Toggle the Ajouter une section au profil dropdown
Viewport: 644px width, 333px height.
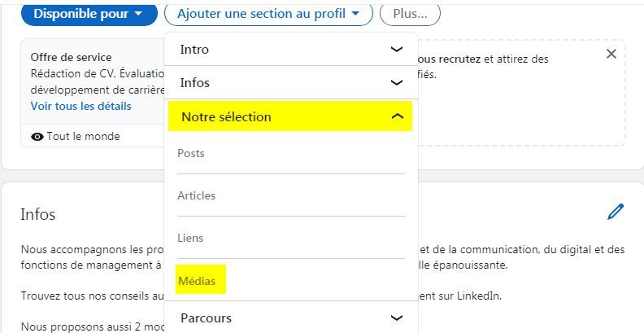268,14
